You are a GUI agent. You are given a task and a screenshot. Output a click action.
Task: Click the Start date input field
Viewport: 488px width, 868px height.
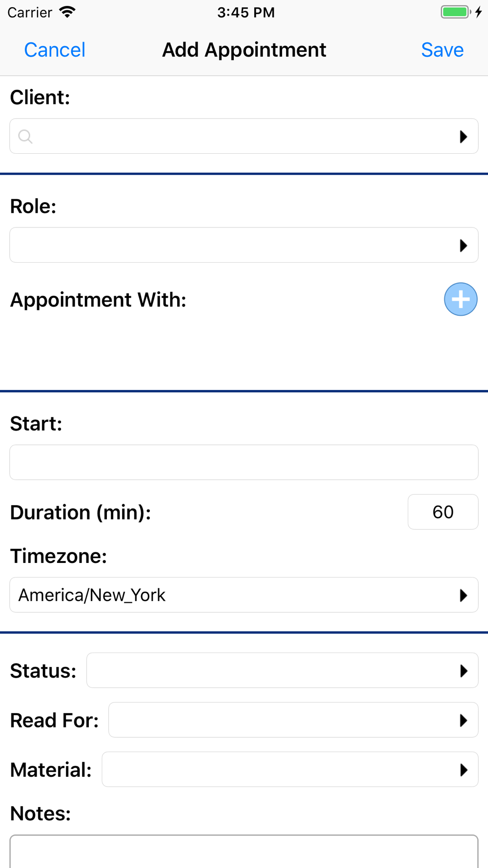(x=244, y=462)
